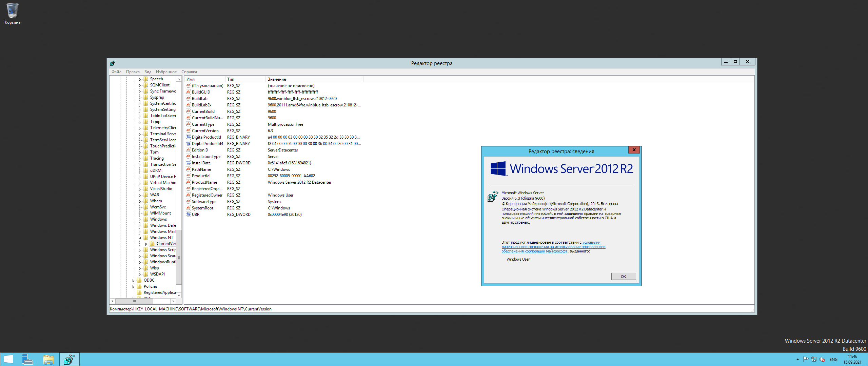Click the muted volume tray icon
This screenshot has width=868, height=366.
pyautogui.click(x=822, y=359)
